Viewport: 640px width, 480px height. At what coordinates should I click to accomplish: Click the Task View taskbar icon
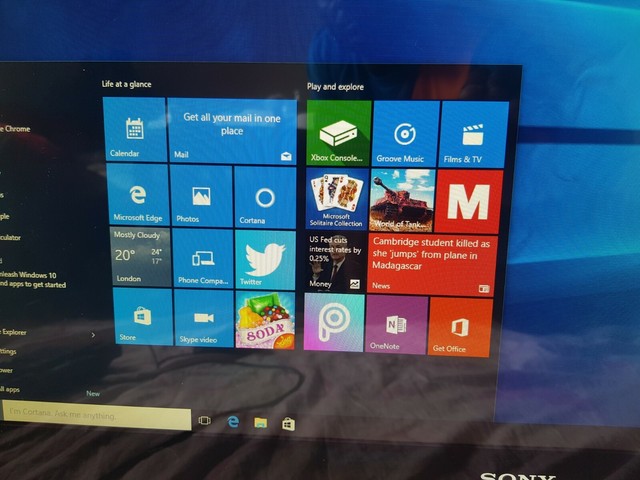pos(204,420)
